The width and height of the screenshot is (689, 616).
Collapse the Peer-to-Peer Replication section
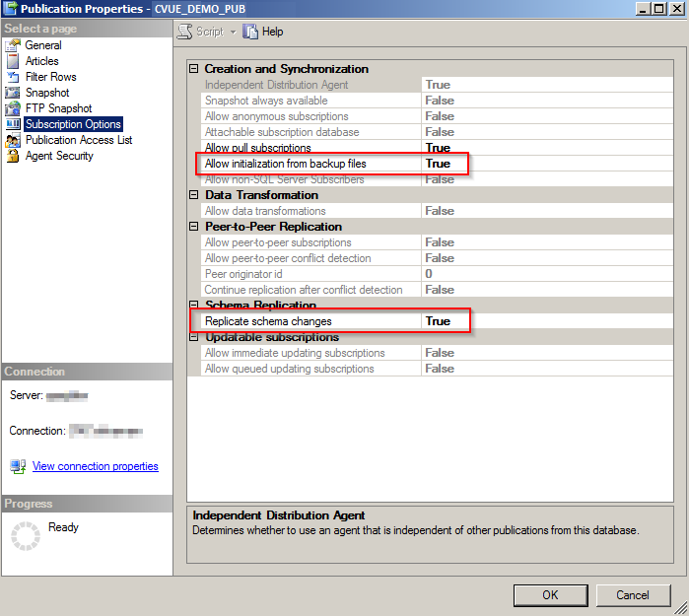(x=194, y=227)
